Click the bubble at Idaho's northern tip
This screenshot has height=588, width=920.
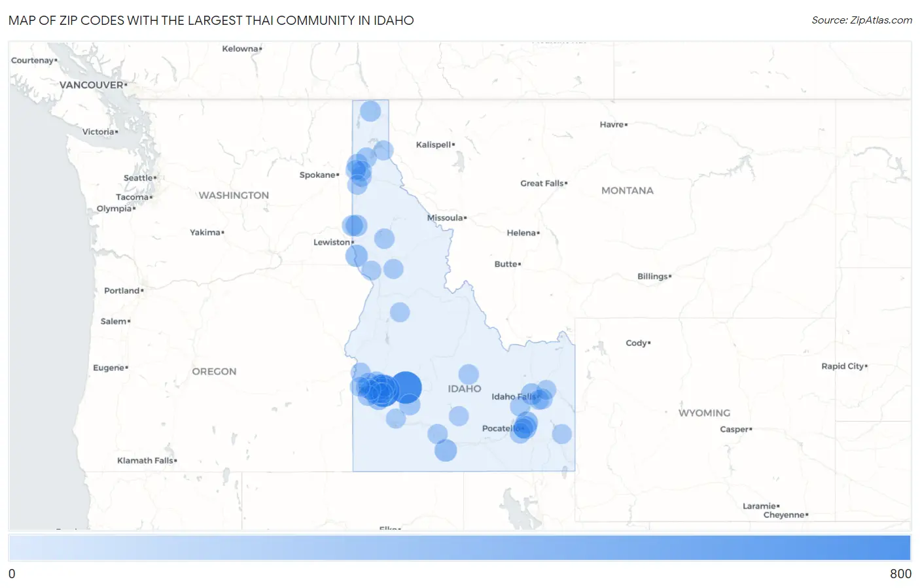pyautogui.click(x=370, y=111)
